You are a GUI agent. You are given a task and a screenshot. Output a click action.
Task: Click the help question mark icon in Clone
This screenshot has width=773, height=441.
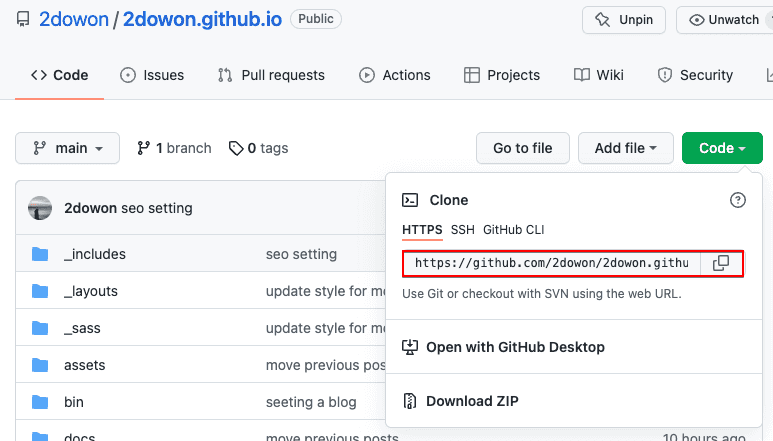click(x=738, y=200)
